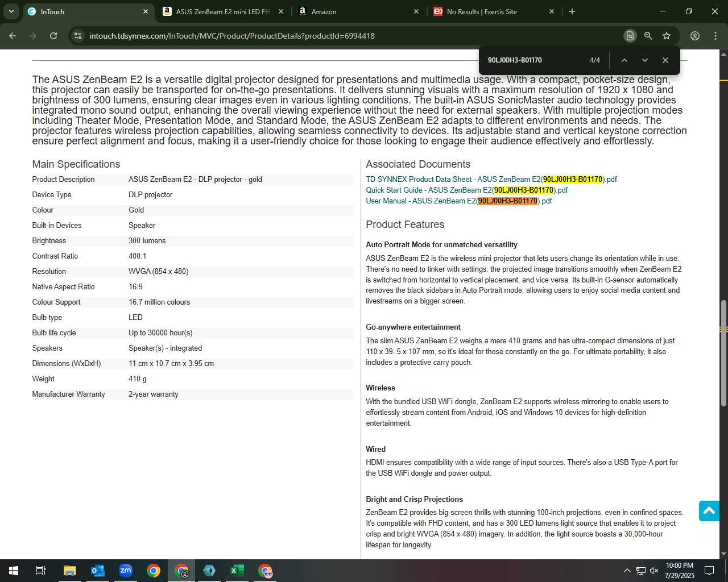Open the zoom magnifier icon in address bar
The width and height of the screenshot is (728, 582).
click(x=648, y=36)
